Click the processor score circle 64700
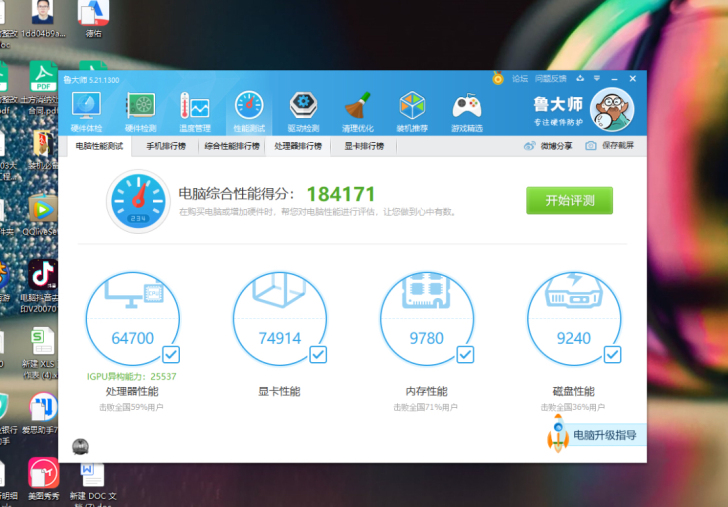Image resolution: width=728 pixels, height=507 pixels. [x=133, y=319]
